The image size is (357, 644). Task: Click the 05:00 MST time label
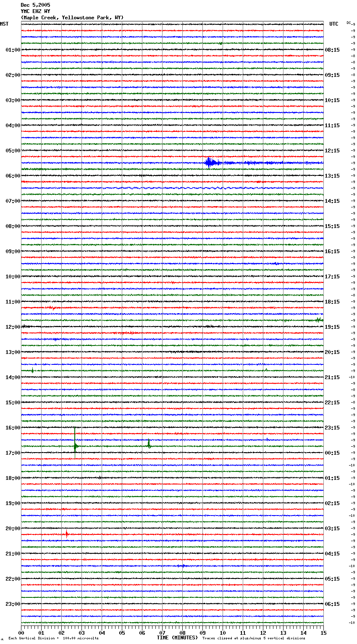point(13,151)
